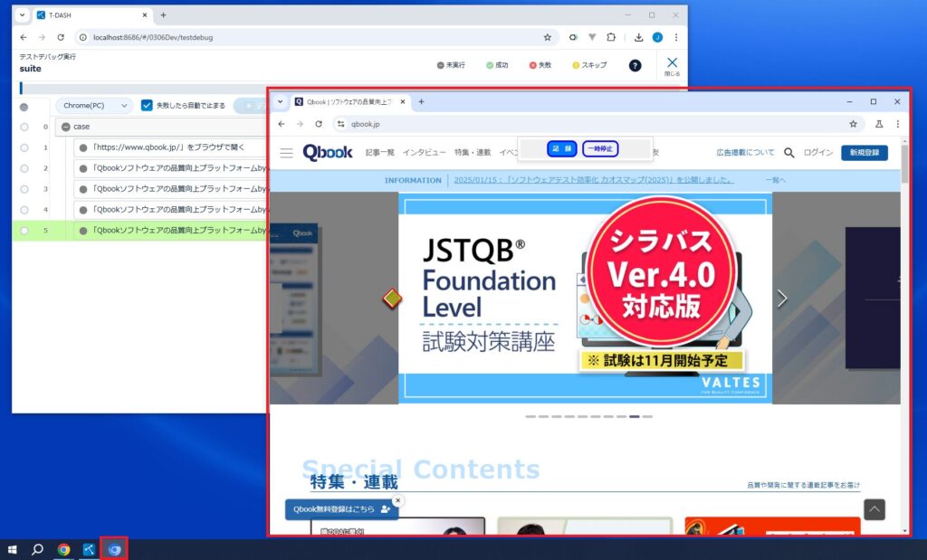Click the profile avatar in T-DASH browser window
Viewport: 927px width, 560px height.
(x=657, y=37)
